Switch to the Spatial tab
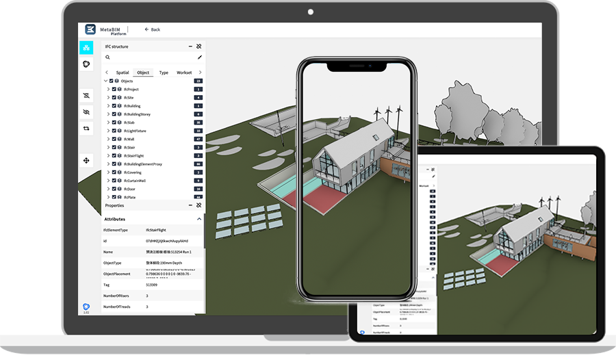 pos(123,73)
